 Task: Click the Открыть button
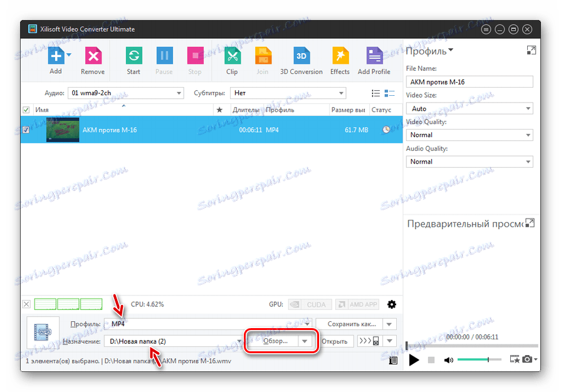[x=335, y=341]
